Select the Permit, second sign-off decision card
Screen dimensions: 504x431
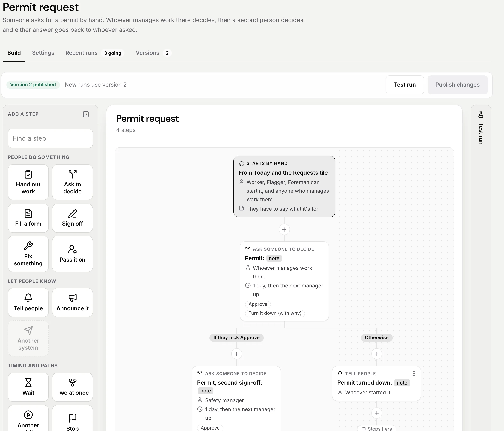tap(236, 398)
